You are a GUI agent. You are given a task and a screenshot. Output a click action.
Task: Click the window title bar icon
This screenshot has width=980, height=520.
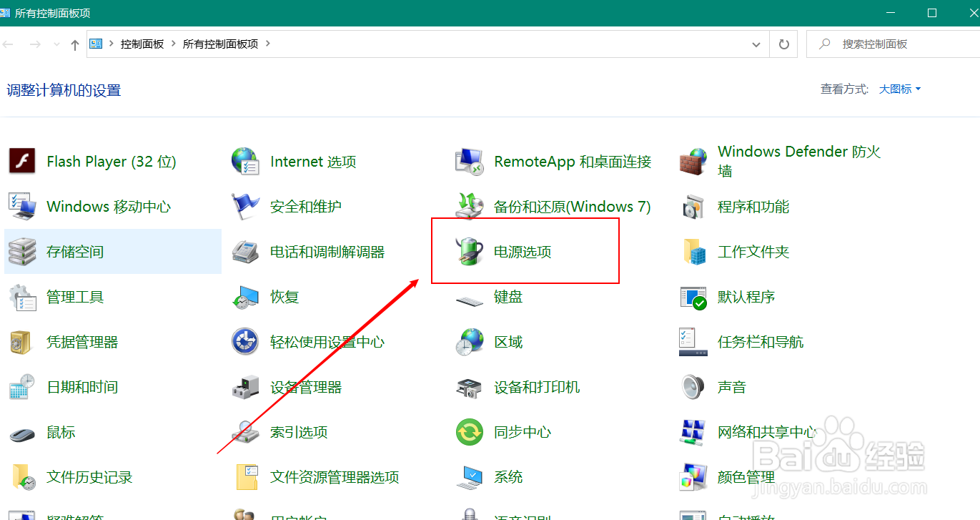tap(6, 13)
